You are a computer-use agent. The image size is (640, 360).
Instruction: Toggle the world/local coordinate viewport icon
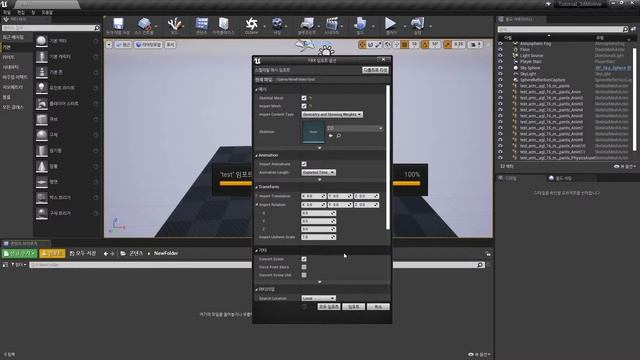click(x=387, y=44)
